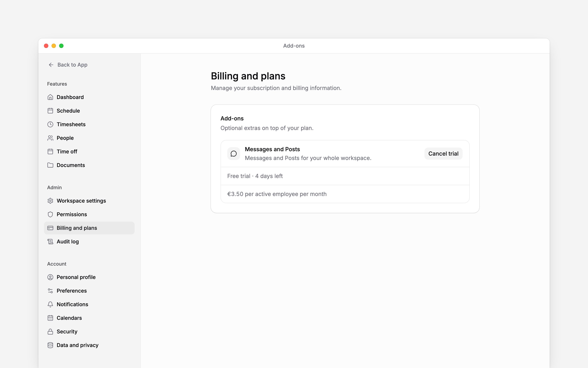588x368 pixels.
Task: Click the Security lock icon
Action: click(50, 332)
